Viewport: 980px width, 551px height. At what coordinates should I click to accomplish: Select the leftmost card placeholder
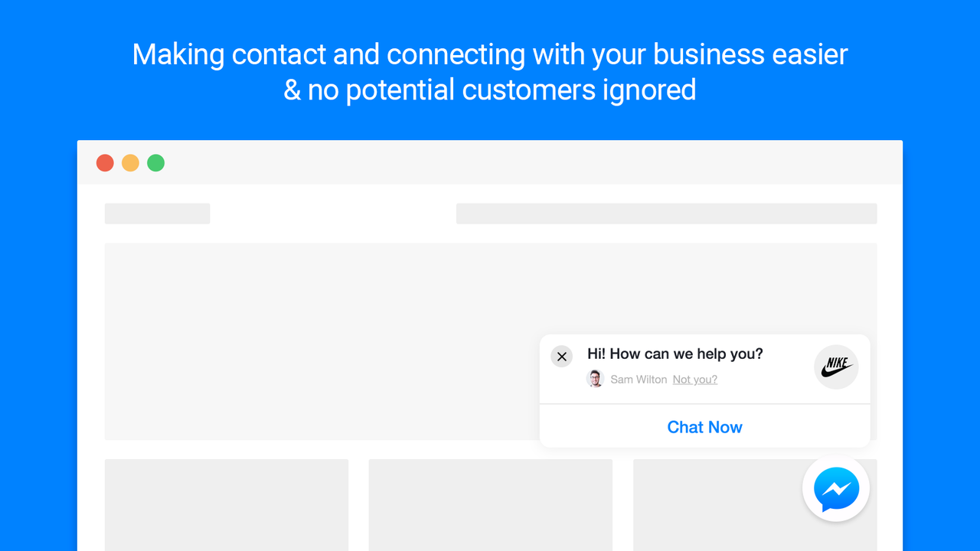pyautogui.click(x=227, y=505)
